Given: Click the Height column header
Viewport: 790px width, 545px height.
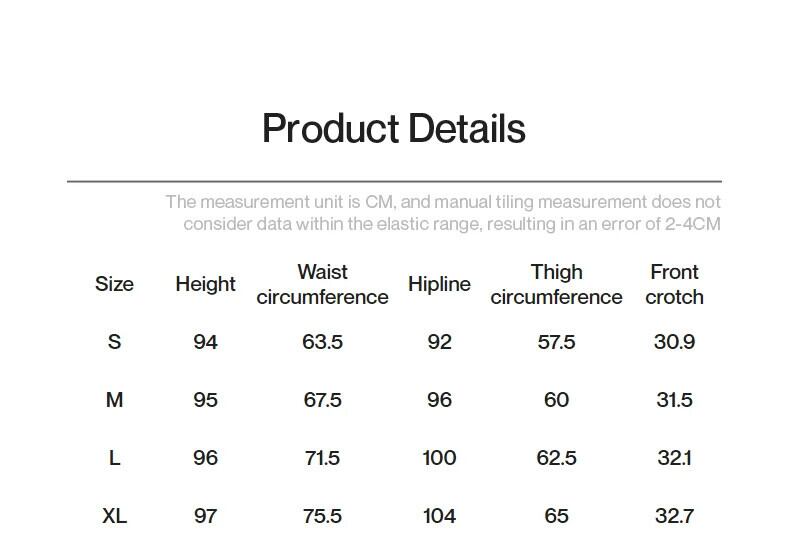Looking at the screenshot, I should point(205,284).
